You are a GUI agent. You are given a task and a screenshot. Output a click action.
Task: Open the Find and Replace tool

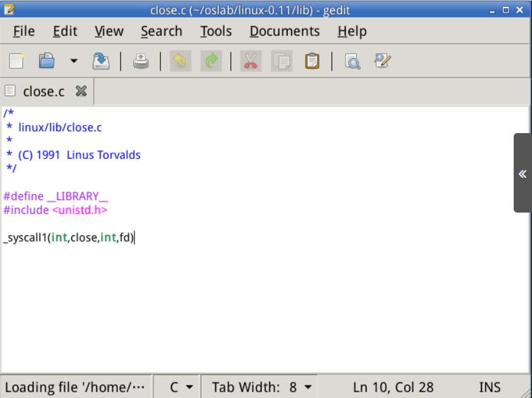(382, 61)
